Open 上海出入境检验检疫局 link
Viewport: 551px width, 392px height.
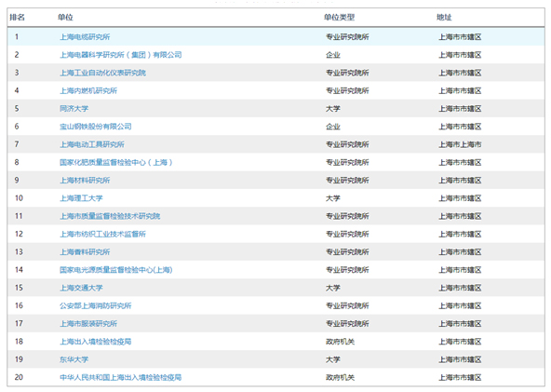96,342
